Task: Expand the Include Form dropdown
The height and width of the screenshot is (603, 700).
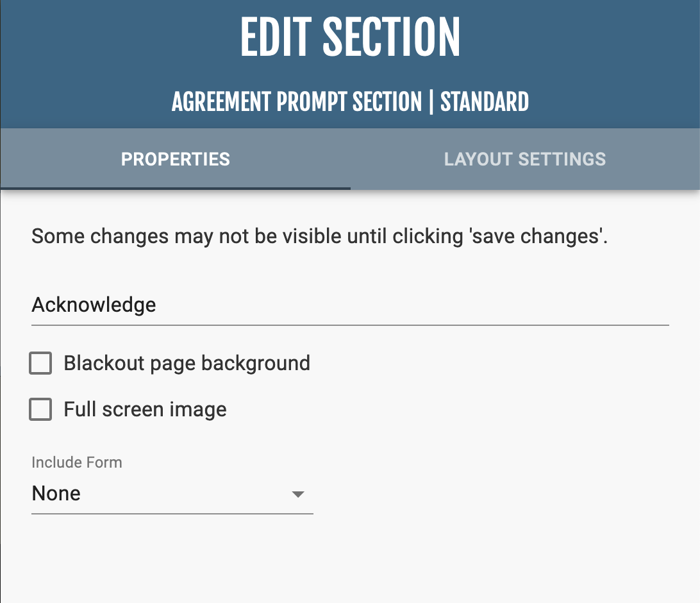Action: [172, 494]
